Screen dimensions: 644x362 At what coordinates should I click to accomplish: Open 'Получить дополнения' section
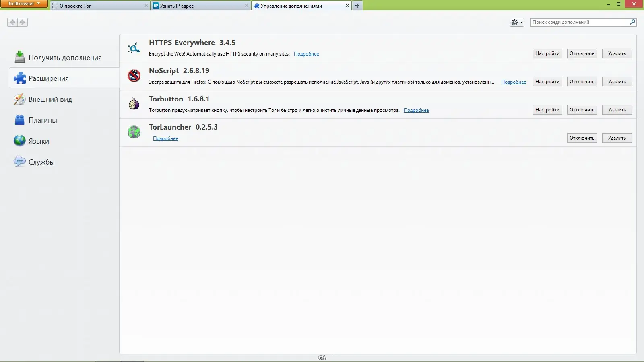coord(64,58)
